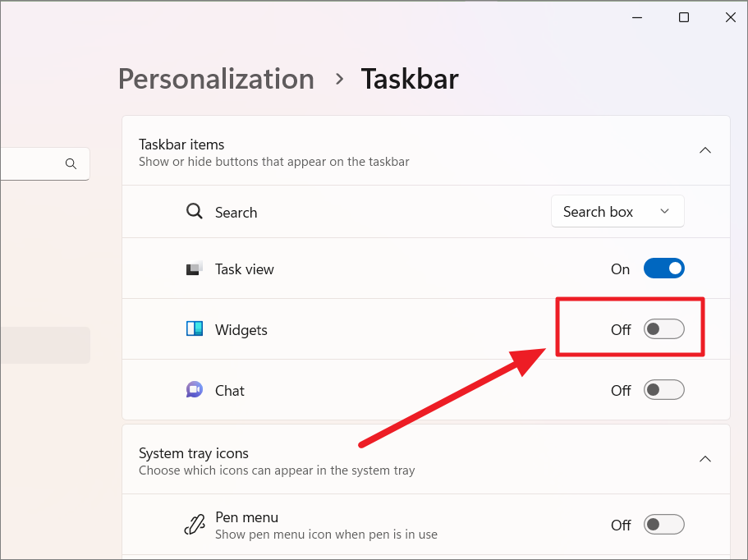Click the search magnifier icon in sidebar
Screen dimensions: 748x560
click(x=71, y=164)
